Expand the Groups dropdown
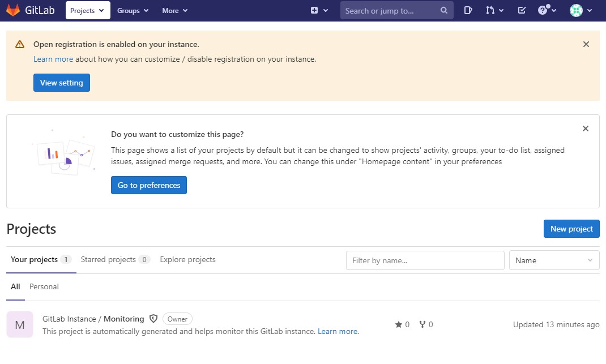Screen dimensions: 606x364 click(133, 10)
